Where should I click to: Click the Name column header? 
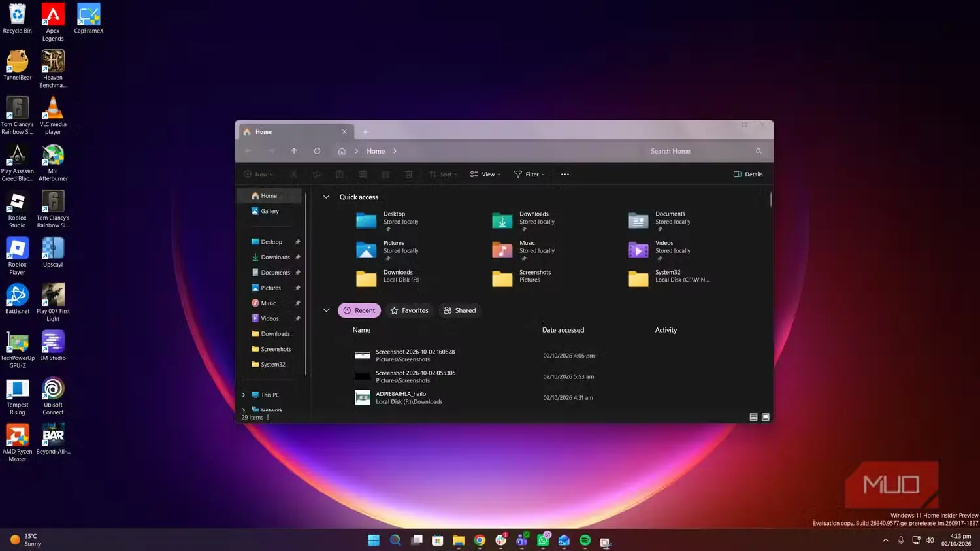point(361,330)
